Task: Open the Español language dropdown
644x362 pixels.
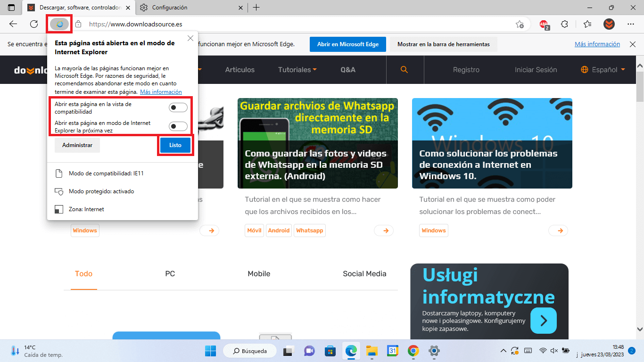Action: 603,70
